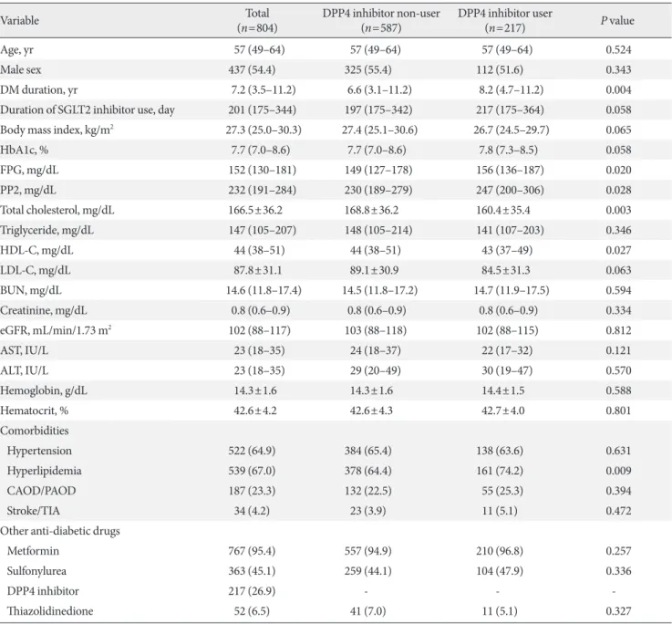The width and height of the screenshot is (672, 624).
Task: Click the FPG P value 0.020
Action: click(618, 170)
